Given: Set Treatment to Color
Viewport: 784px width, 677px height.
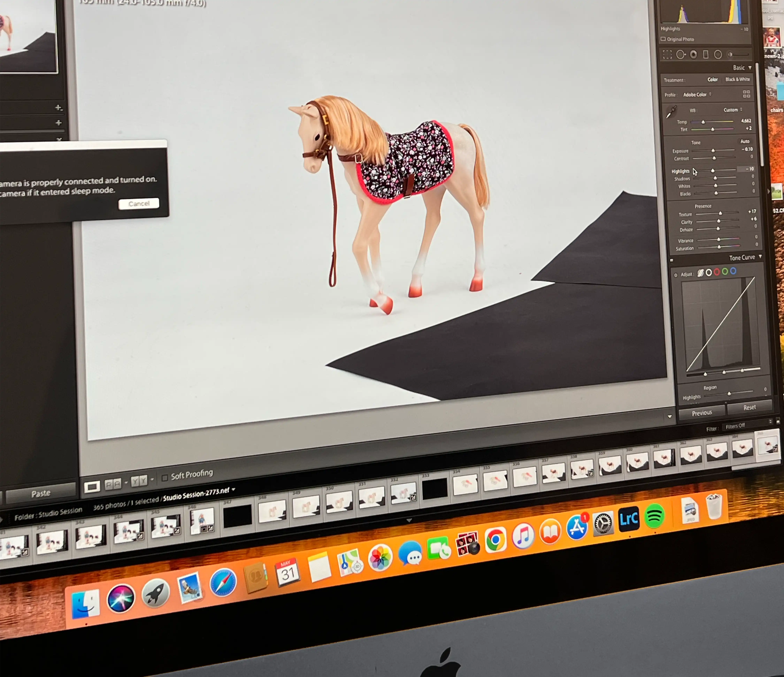Looking at the screenshot, I should 713,80.
